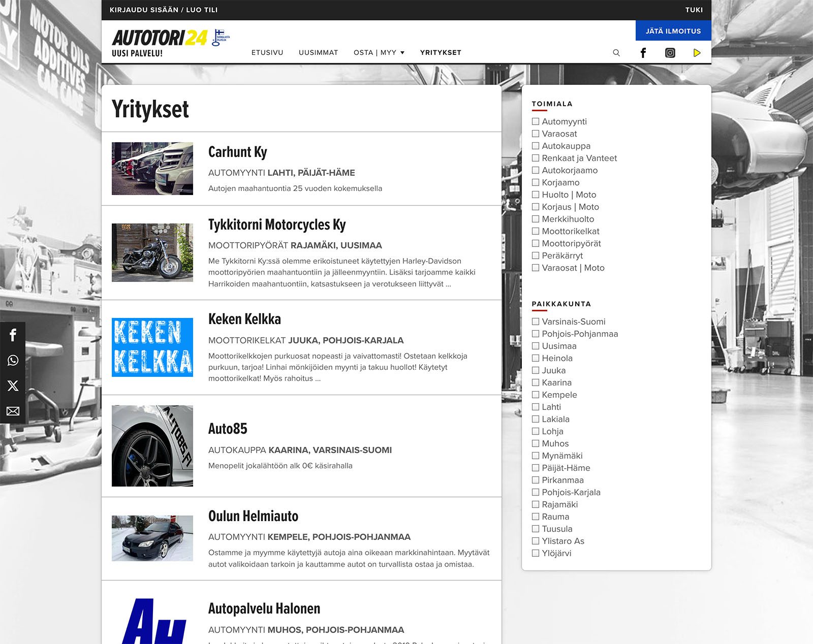Select the Rauma checkbox
Screen dimensions: 813x644
[536, 517]
